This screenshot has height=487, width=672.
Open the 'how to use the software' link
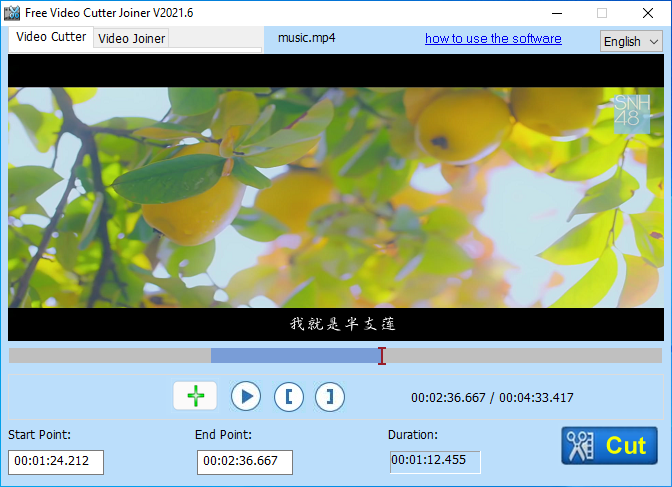click(x=493, y=39)
